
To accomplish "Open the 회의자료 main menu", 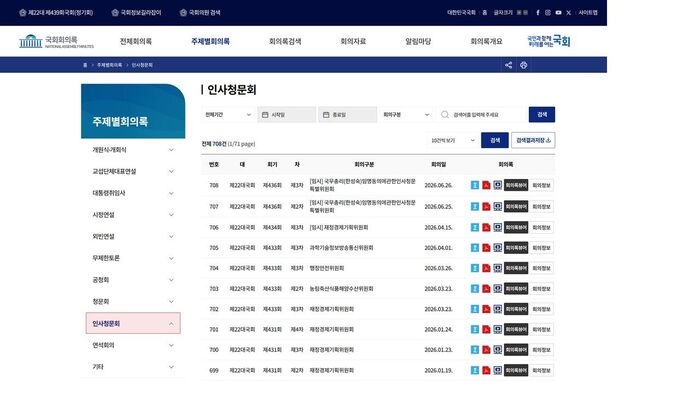I will coord(353,41).
